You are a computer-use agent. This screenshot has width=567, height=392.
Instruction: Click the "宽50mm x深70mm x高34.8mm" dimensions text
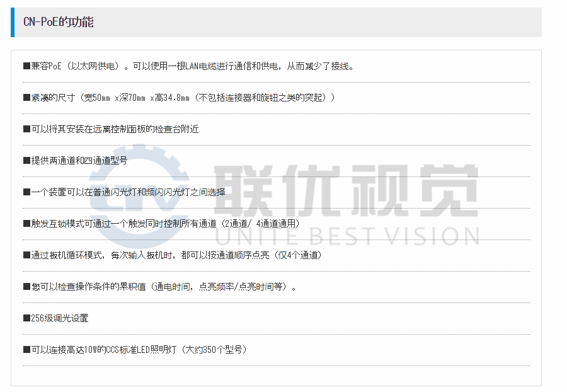136,98
